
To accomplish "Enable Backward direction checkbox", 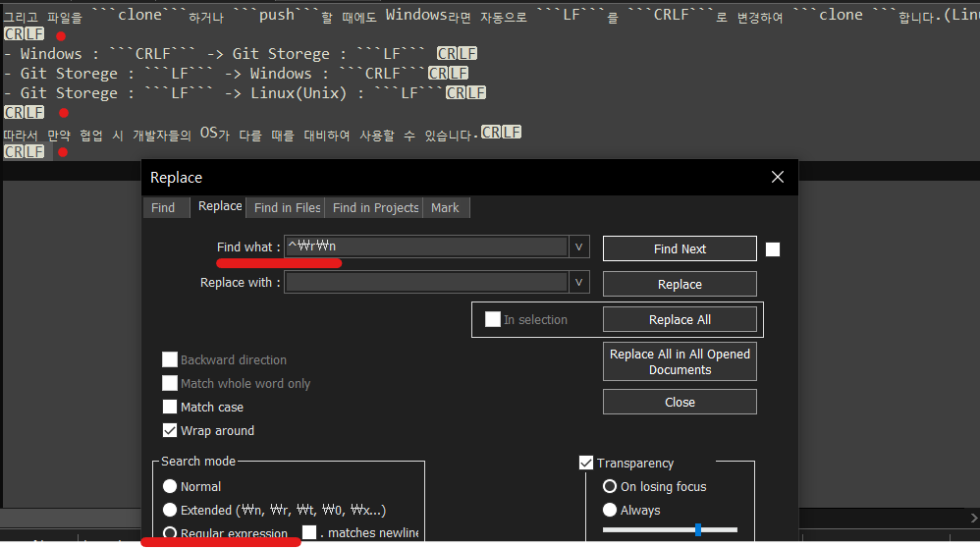I will [169, 359].
